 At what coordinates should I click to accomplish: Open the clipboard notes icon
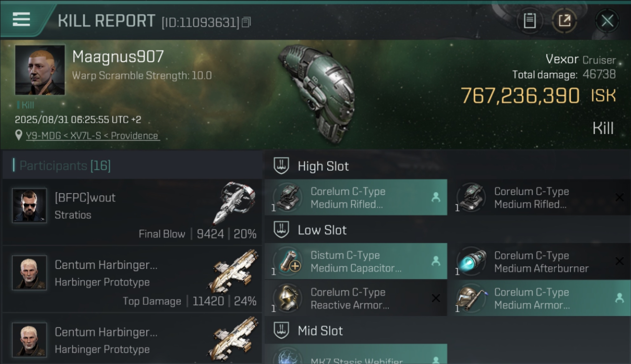tap(530, 21)
